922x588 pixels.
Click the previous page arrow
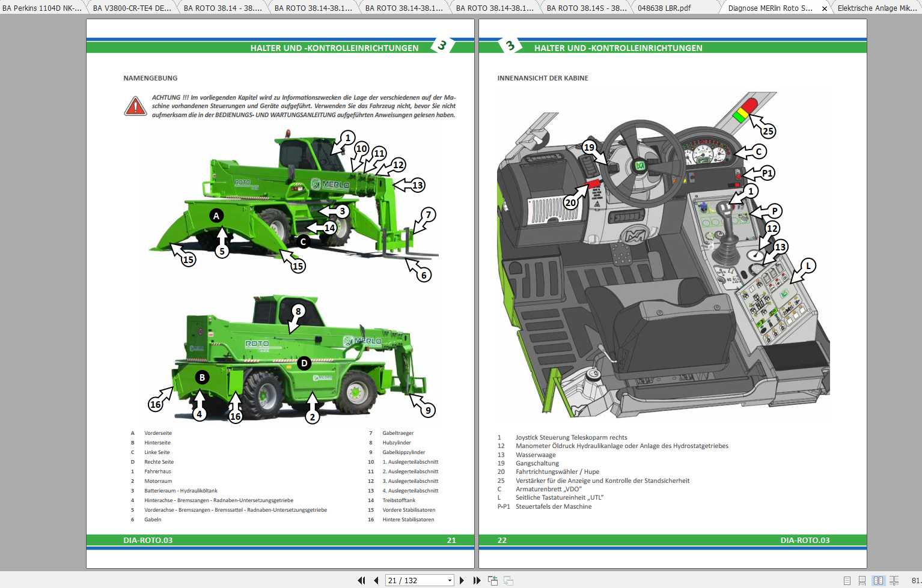click(x=376, y=580)
